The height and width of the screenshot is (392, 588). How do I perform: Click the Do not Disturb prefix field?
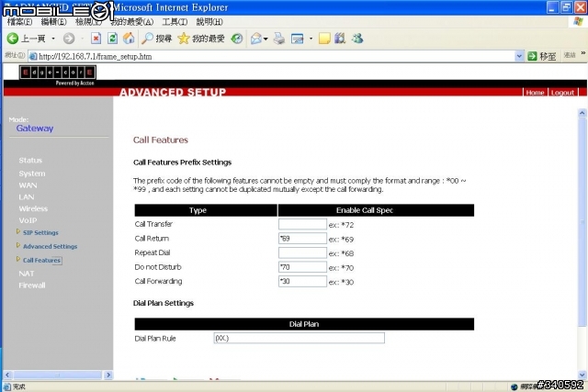[302, 267]
